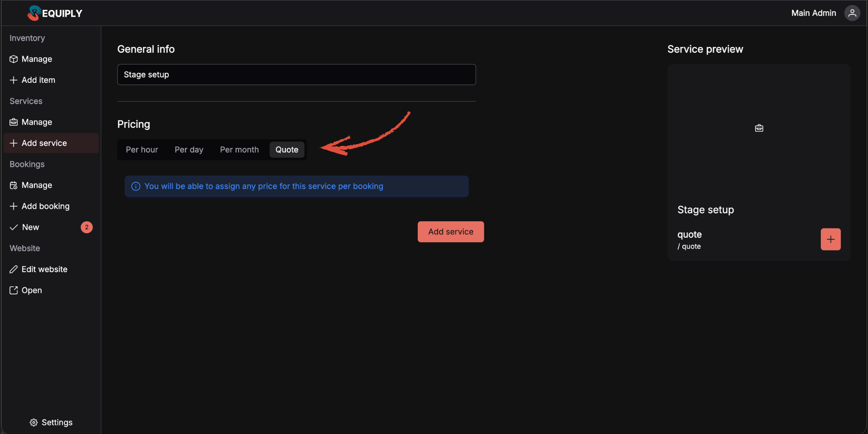Open Bookings Manage with calendar icon
The image size is (868, 434).
point(36,185)
